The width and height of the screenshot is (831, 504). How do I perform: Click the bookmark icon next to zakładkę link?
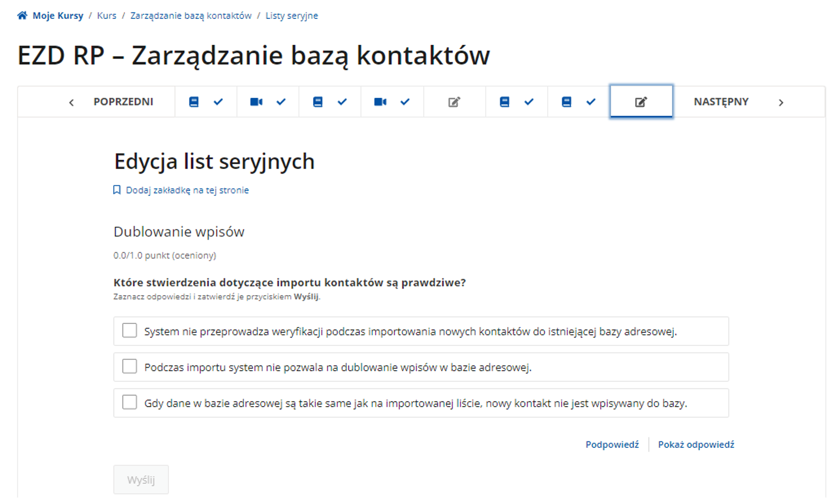click(116, 189)
